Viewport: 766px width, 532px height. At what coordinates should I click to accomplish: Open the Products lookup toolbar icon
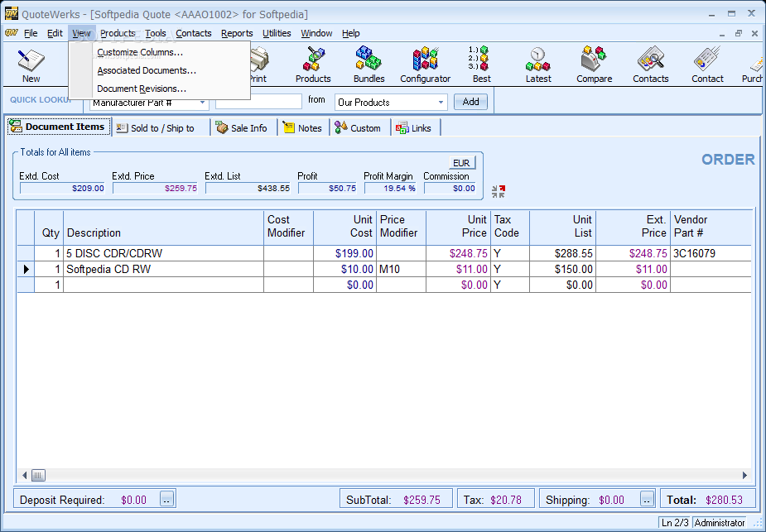[x=313, y=65]
